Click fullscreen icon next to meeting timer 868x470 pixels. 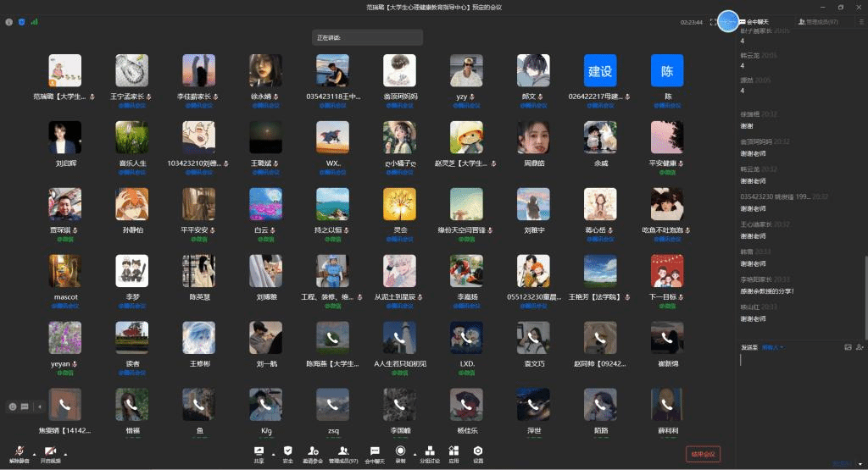pos(713,22)
